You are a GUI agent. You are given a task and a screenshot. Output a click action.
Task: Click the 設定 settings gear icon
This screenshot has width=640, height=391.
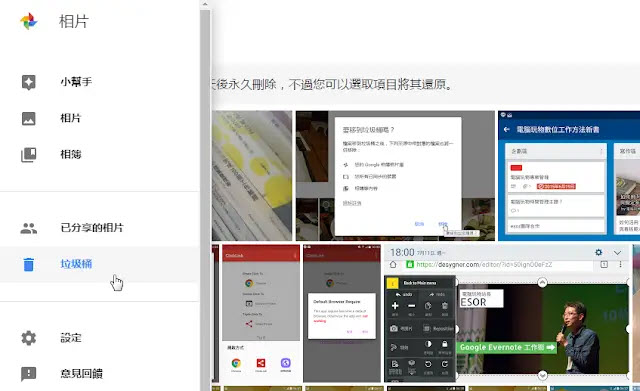(x=29, y=338)
